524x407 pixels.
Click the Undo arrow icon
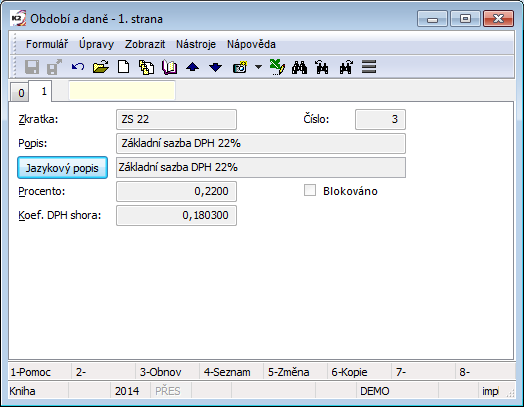(x=78, y=67)
